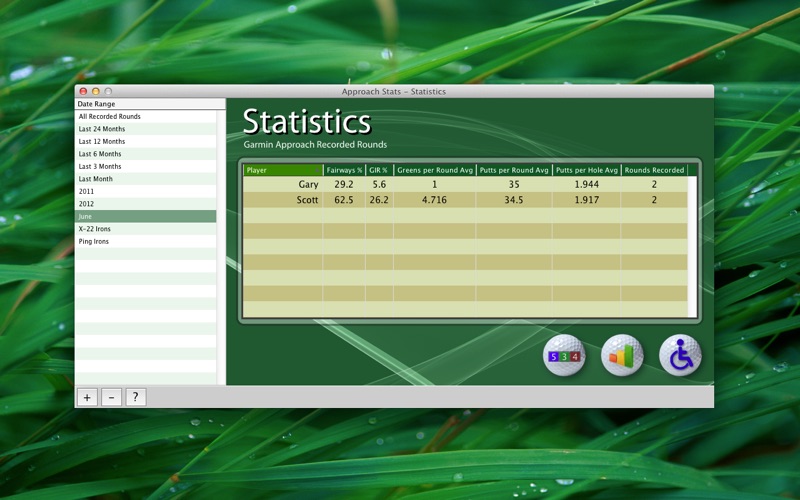This screenshot has height=500, width=800.
Task: Open the bar chart golf ball icon
Action: click(622, 355)
